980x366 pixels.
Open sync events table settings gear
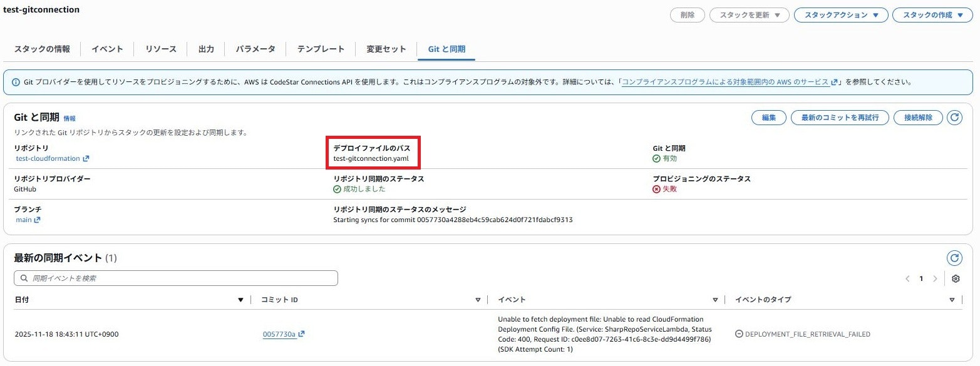[x=956, y=278]
